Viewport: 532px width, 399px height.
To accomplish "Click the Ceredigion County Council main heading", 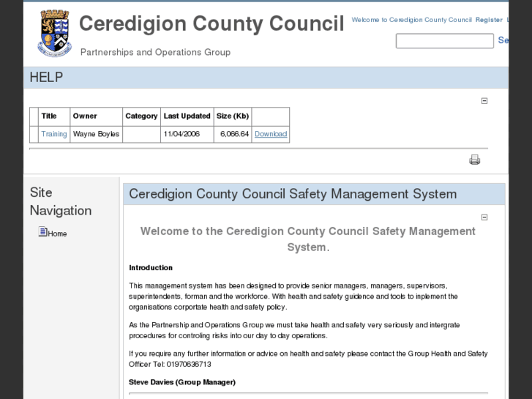I will pos(211,23).
